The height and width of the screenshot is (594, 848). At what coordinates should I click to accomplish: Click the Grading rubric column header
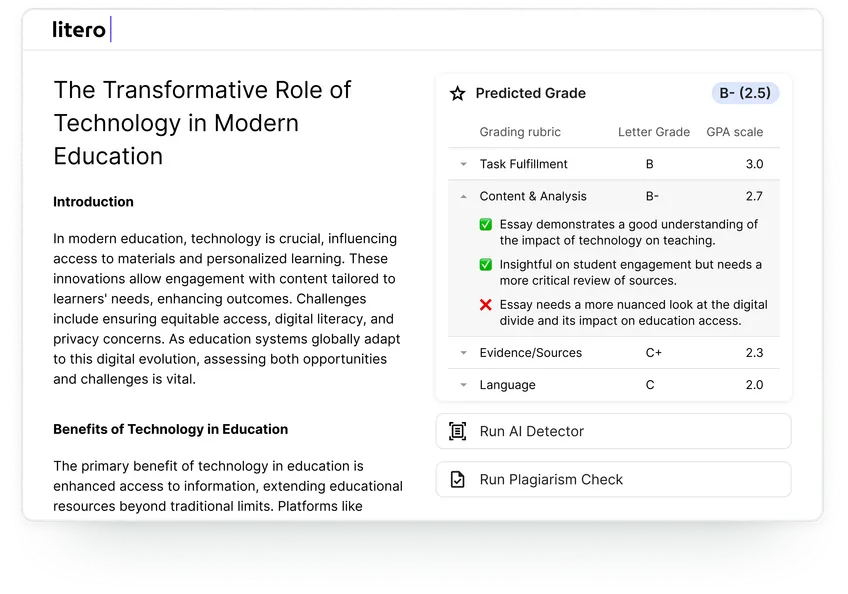(520, 132)
